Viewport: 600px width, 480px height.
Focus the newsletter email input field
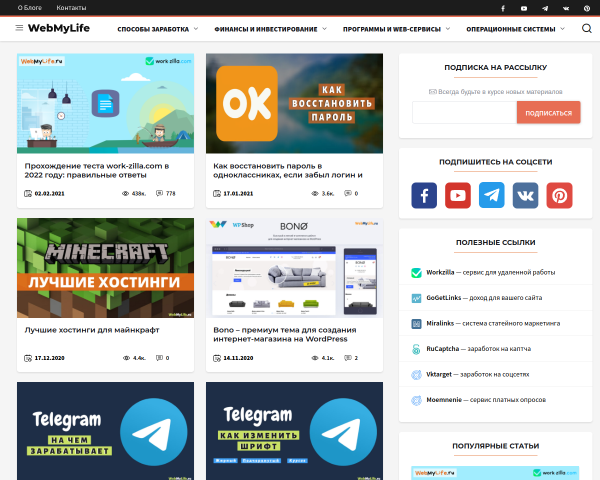click(x=465, y=113)
